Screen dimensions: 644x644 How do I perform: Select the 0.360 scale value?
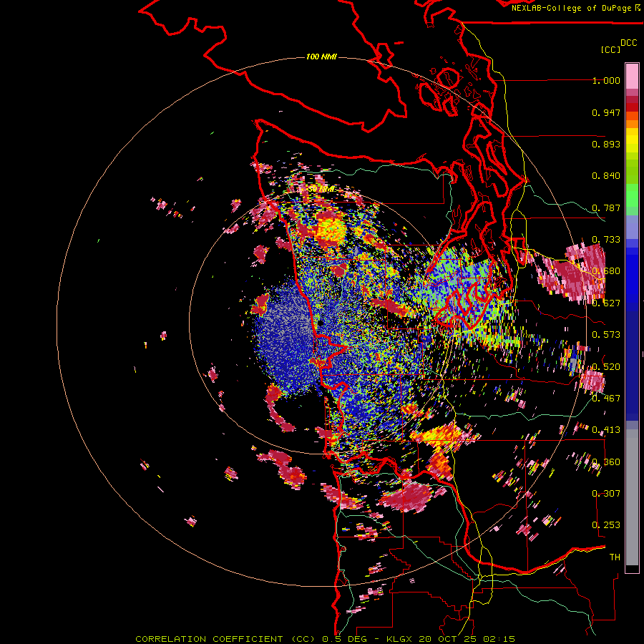coord(606,462)
